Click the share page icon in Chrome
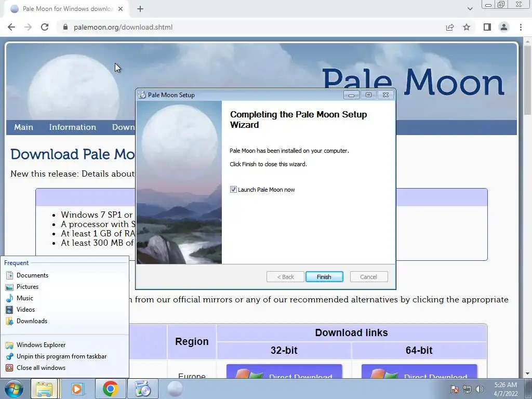 (450, 27)
